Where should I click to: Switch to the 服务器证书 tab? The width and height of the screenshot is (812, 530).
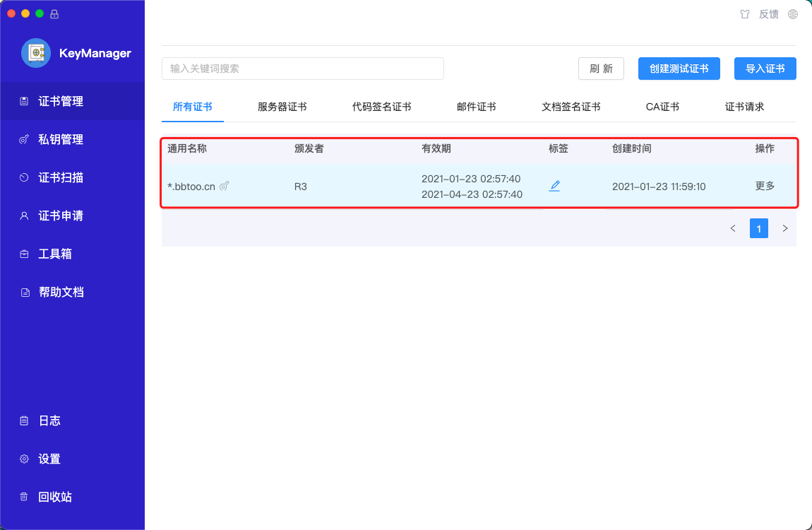(282, 107)
